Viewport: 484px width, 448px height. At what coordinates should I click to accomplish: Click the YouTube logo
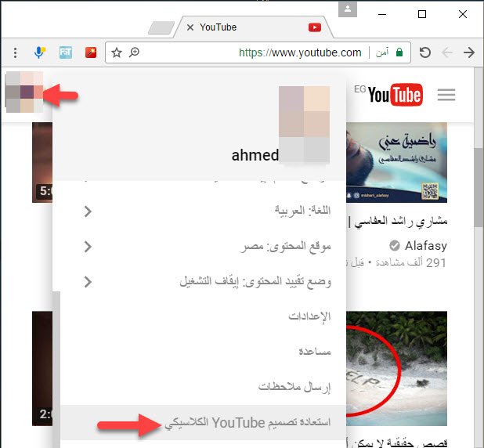[x=396, y=95]
